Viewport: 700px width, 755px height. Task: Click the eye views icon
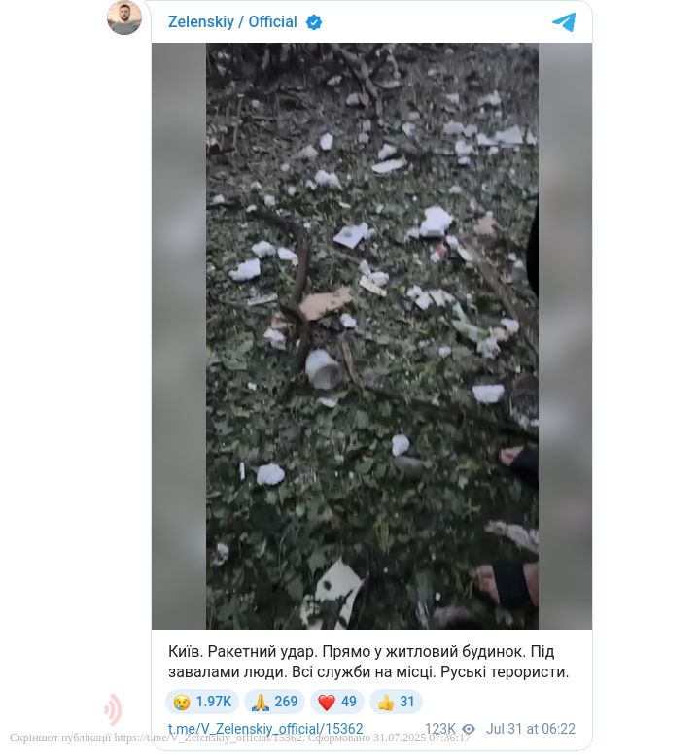click(x=469, y=729)
